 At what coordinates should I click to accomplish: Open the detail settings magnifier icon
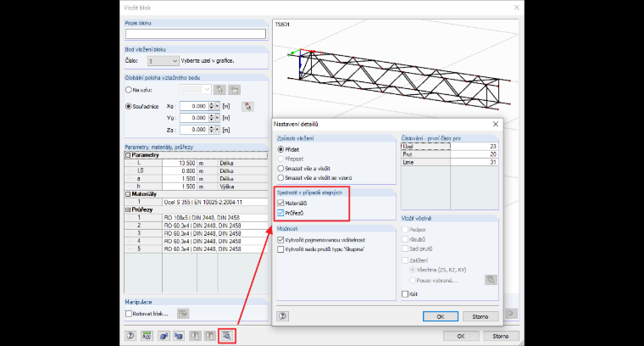(x=227, y=336)
